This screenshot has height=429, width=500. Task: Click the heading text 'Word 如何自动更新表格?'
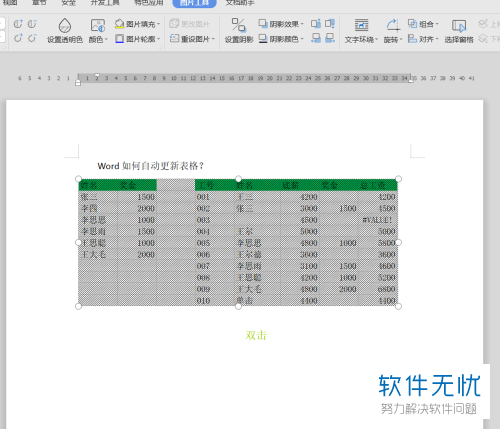point(150,166)
